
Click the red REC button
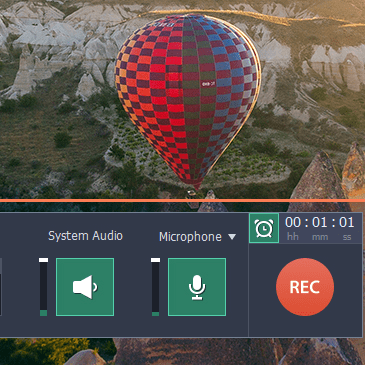coord(305,287)
